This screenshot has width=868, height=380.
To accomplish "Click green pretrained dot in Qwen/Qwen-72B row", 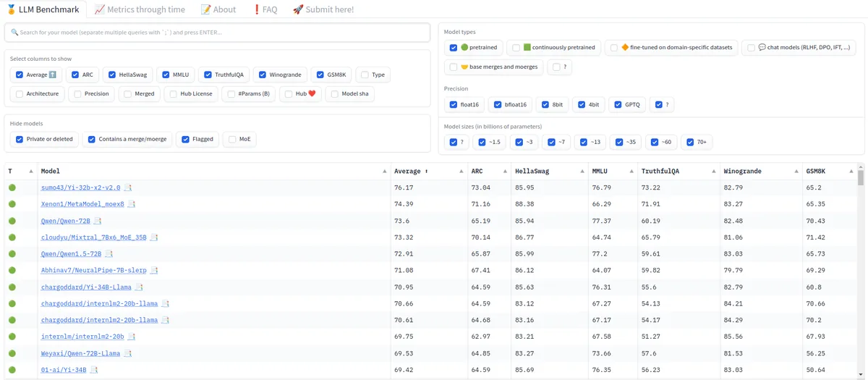I will [12, 221].
